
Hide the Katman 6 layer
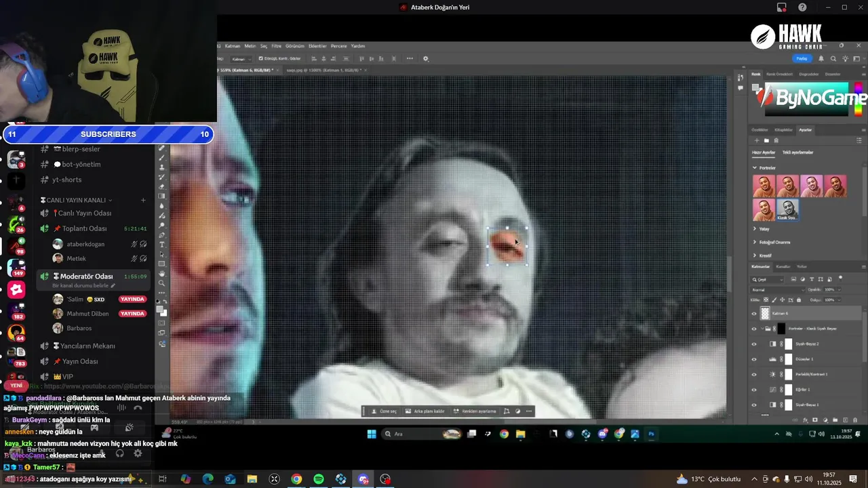754,313
